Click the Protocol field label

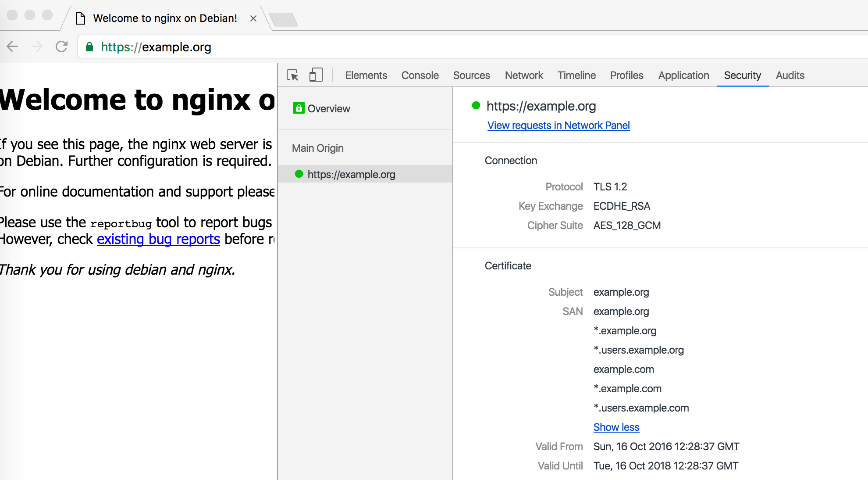click(x=564, y=187)
